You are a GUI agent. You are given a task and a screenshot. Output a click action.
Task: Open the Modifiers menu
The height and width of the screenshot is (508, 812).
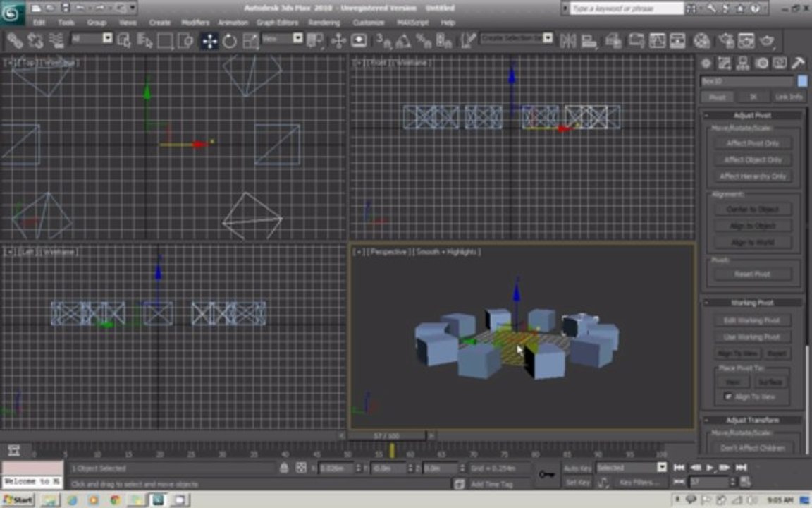point(195,23)
